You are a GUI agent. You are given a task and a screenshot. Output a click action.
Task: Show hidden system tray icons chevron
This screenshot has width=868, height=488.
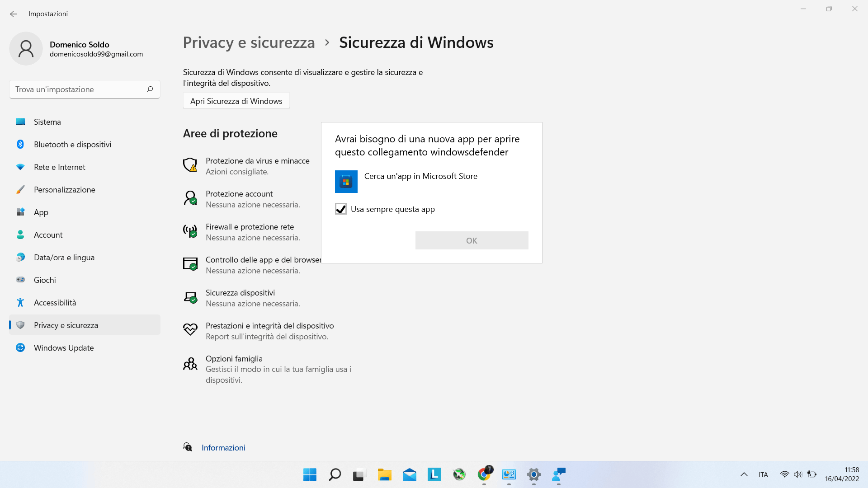[x=744, y=474]
